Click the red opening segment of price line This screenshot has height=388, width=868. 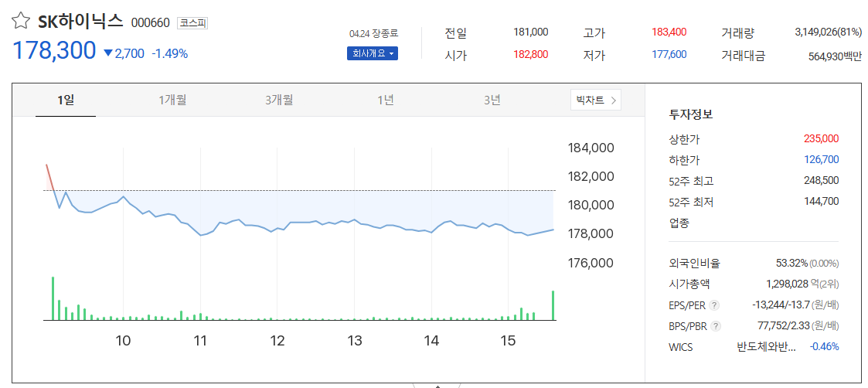50,178
